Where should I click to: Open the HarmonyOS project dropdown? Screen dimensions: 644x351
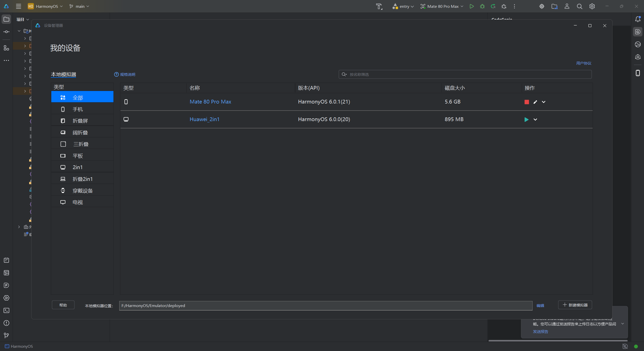pos(45,6)
